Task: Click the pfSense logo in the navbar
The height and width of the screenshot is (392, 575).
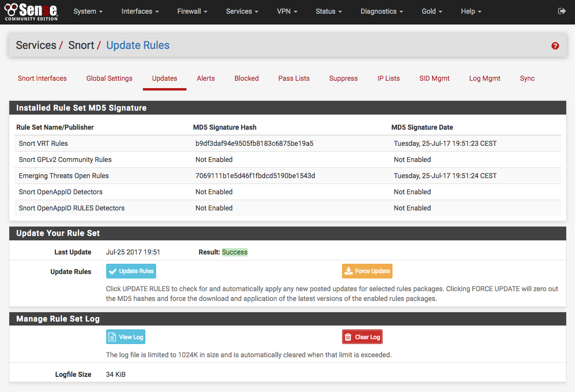Action: pos(31,11)
